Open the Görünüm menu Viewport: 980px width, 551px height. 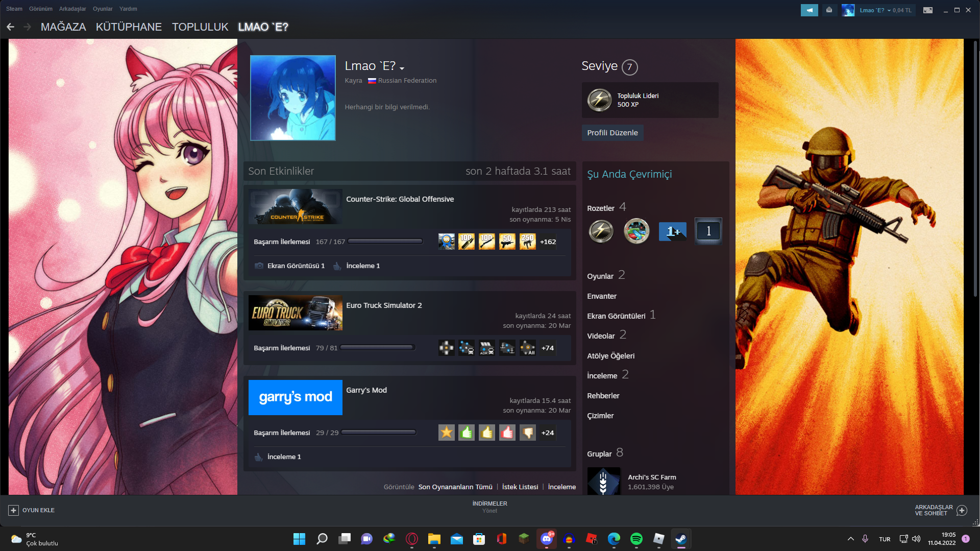(x=41, y=9)
